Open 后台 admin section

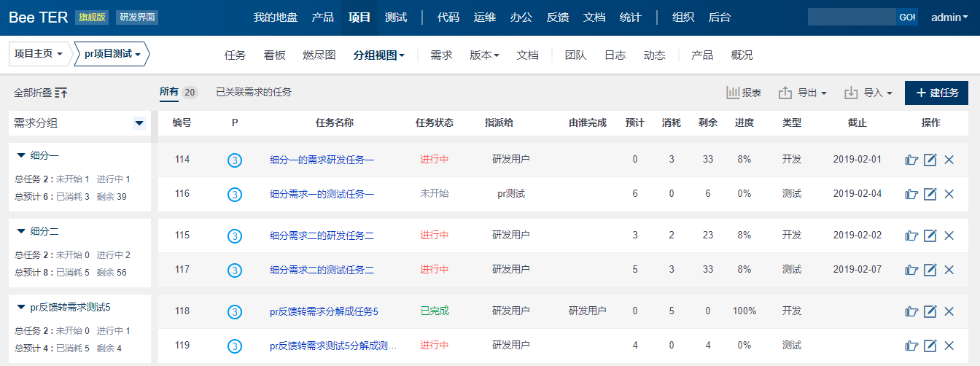click(720, 17)
